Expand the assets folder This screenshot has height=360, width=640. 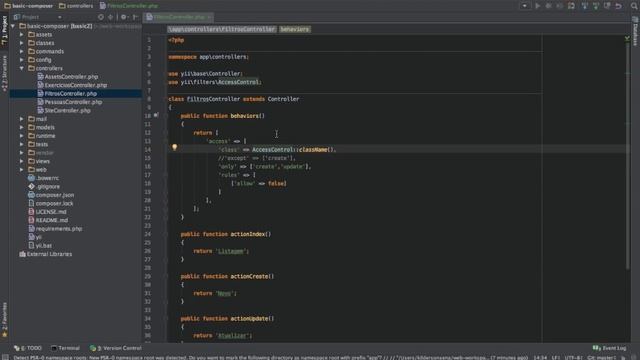tap(22, 35)
